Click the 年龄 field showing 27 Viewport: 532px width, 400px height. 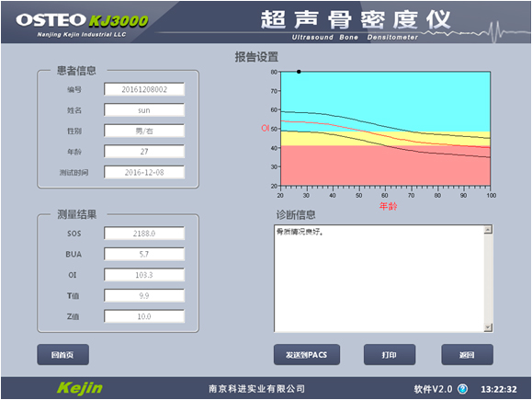(x=144, y=152)
